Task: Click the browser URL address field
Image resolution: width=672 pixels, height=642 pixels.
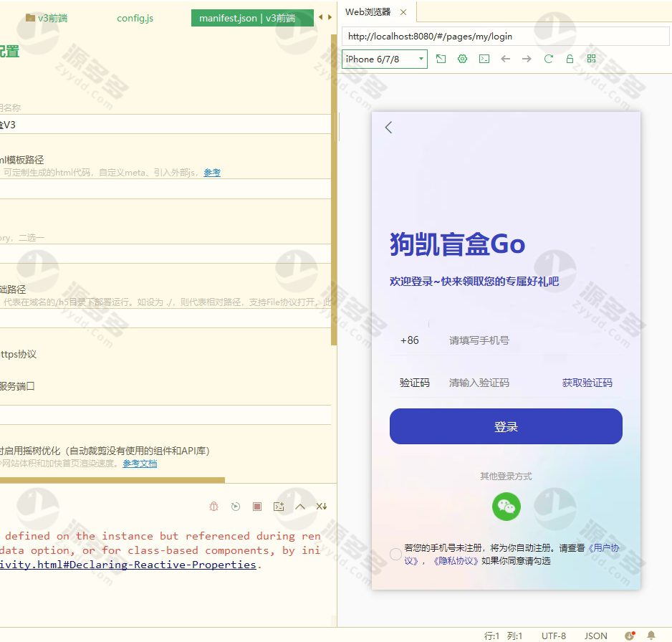Action: 505,37
